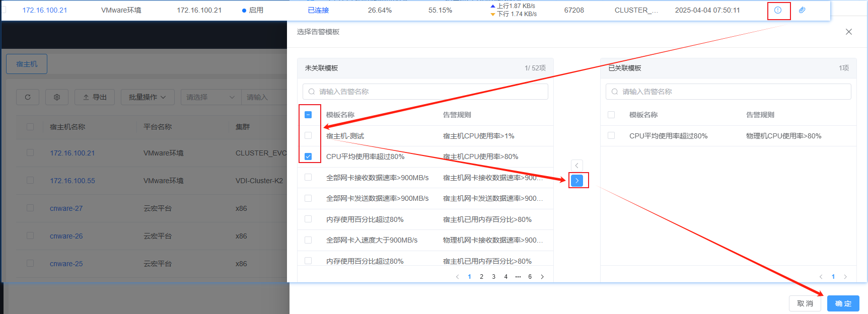The image size is (868, 314).
Task: Click the refresh icon in host toolbar
Action: tap(28, 97)
